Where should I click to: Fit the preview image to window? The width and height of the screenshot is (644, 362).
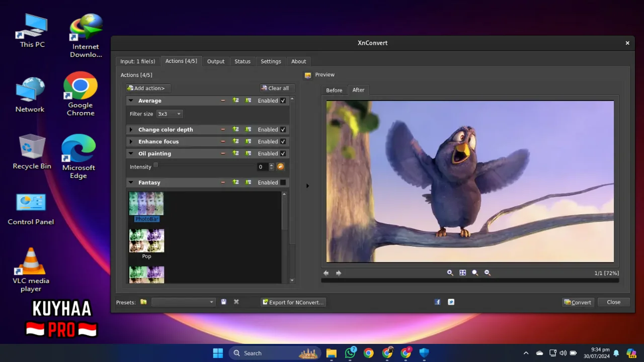[x=463, y=273]
